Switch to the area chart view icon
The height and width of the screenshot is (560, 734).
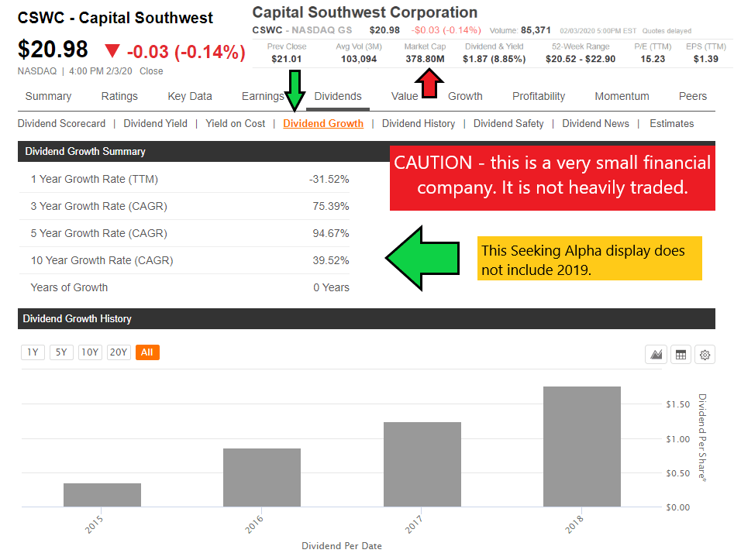(656, 355)
